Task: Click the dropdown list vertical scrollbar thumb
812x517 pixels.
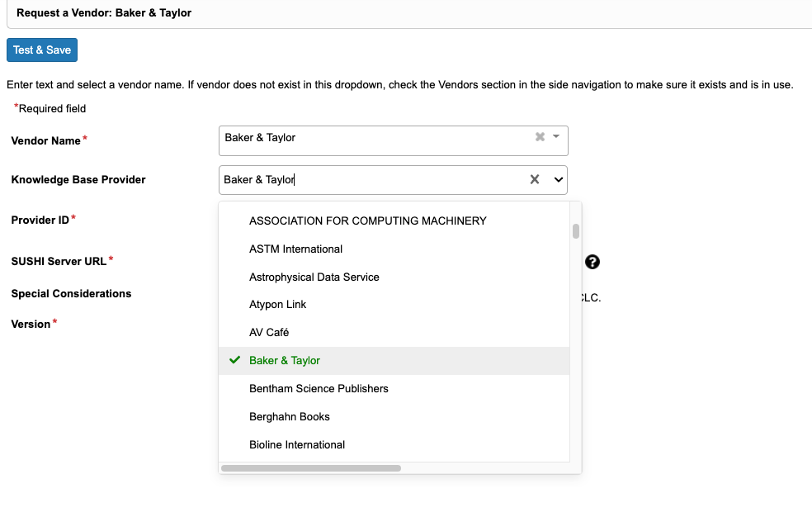Action: (x=576, y=231)
